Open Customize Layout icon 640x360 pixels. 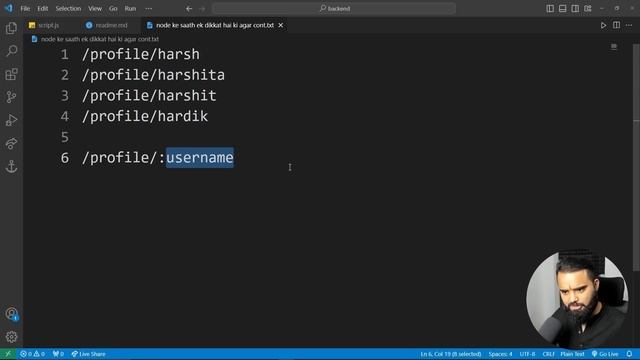pos(588,9)
